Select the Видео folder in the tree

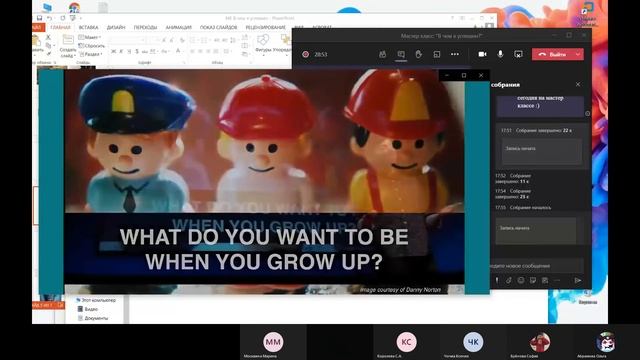point(88,309)
